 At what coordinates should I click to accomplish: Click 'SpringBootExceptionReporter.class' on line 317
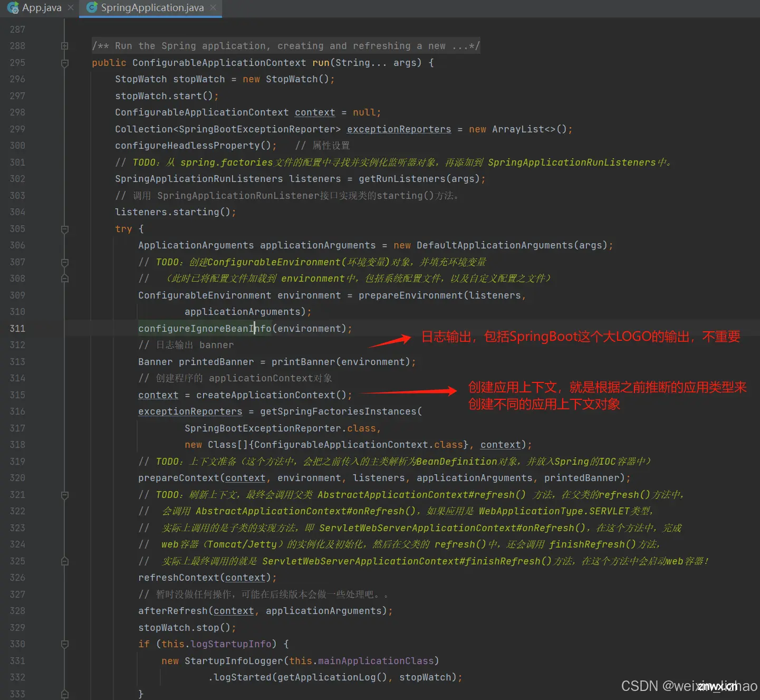[280, 428]
